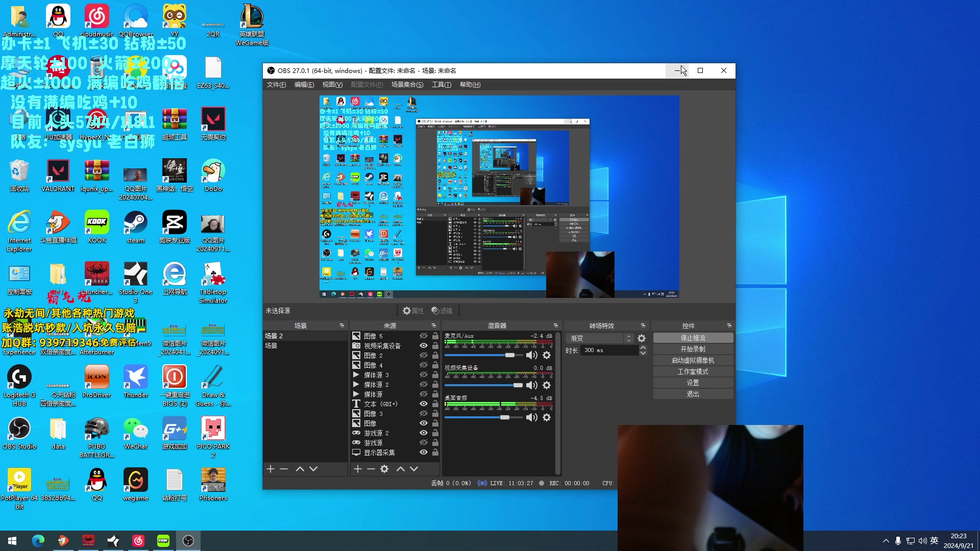Open 视频采集设备 audio settings gear
This screenshot has width=980, height=551.
coord(547,385)
